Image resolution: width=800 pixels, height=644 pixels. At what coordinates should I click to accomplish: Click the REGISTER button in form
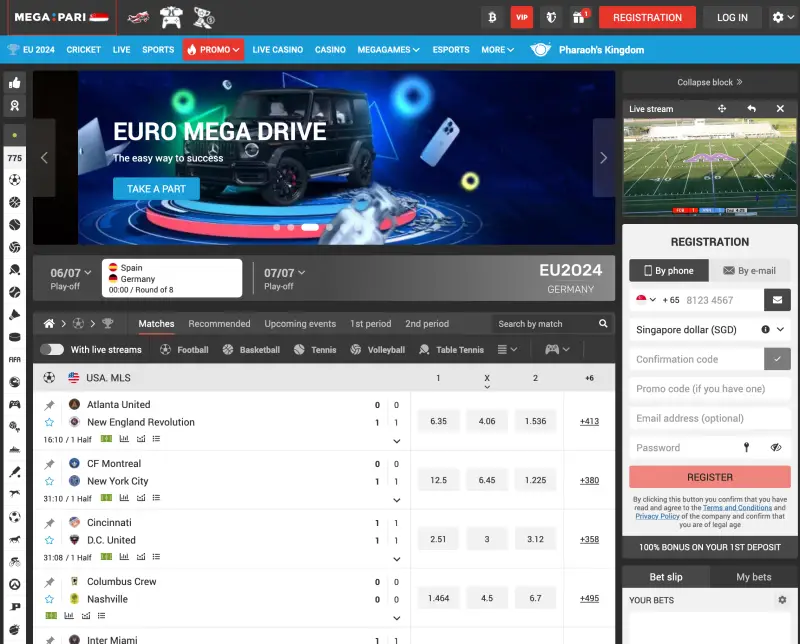tap(710, 477)
